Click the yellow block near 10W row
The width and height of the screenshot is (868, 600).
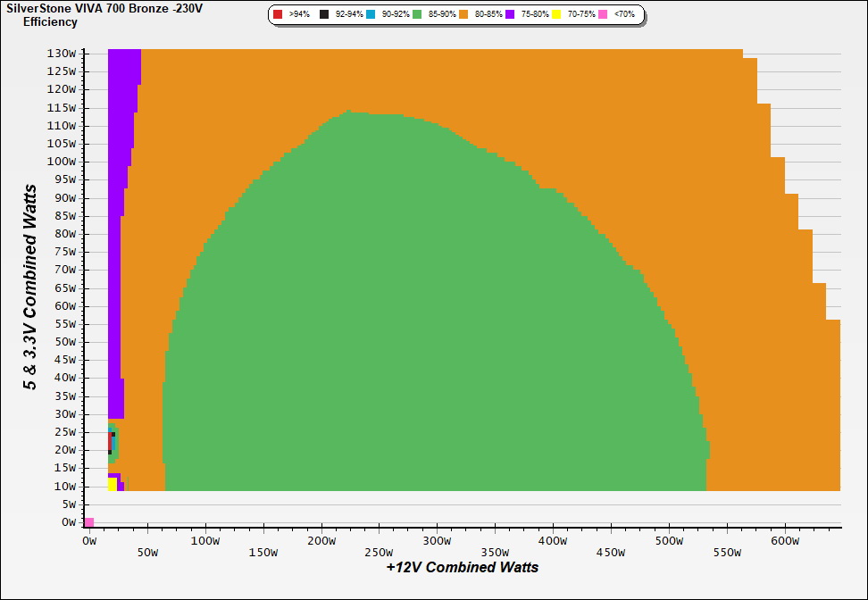[x=112, y=484]
